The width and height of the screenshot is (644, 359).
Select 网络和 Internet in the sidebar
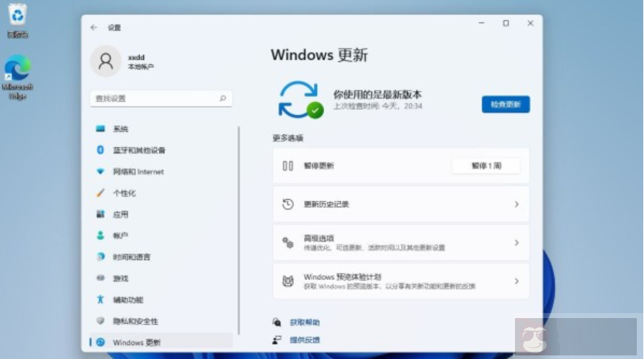pyautogui.click(x=160, y=172)
